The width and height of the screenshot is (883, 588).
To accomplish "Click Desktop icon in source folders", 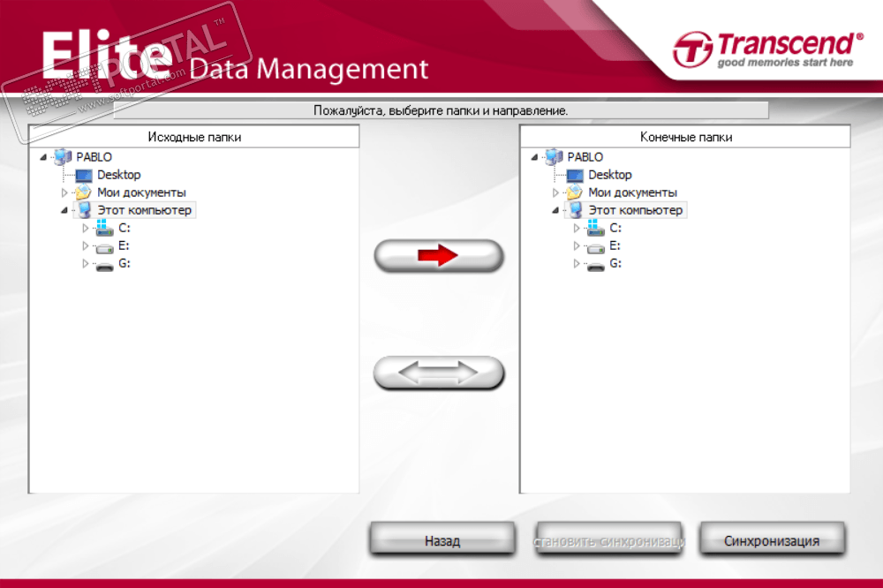I will 83,175.
